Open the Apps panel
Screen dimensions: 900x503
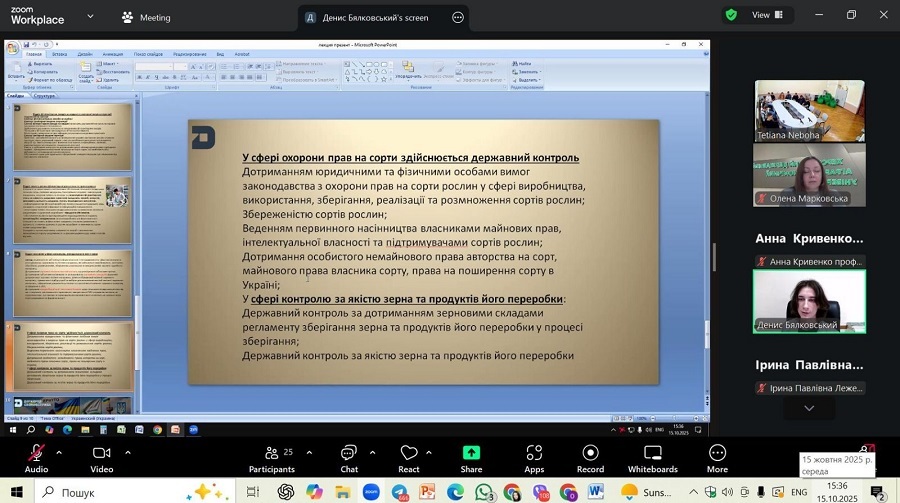click(x=534, y=458)
